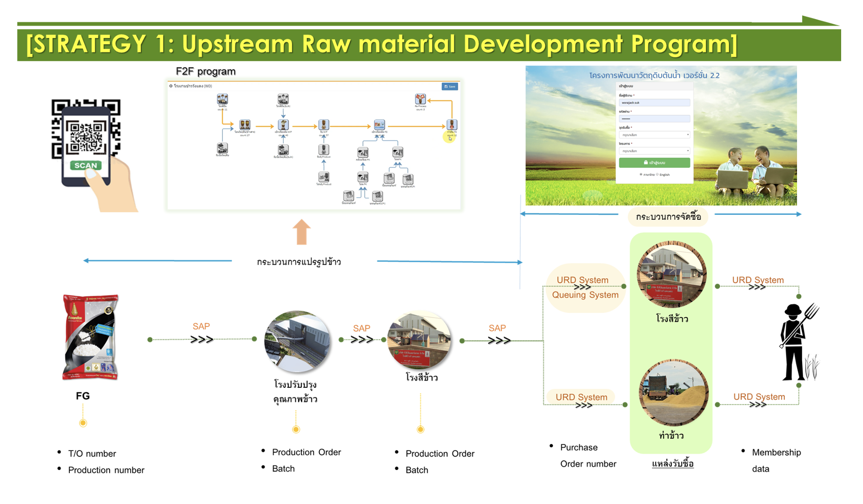Click the radio circle beside โรงงานข้าวรังแดง (WD)
The image size is (863, 504).
[x=171, y=86]
